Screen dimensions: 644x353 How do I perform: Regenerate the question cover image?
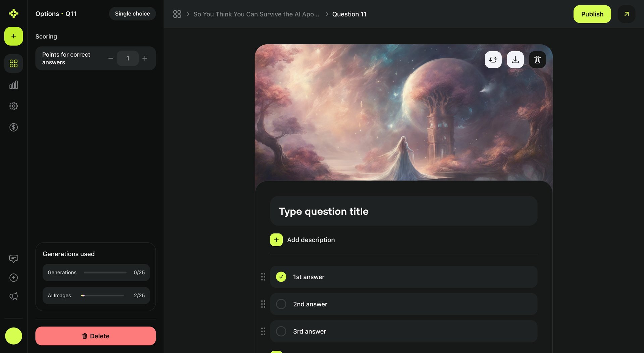(493, 59)
